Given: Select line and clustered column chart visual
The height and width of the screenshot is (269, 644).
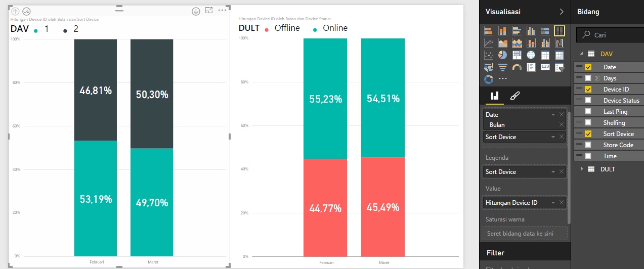Looking at the screenshot, I should point(545,43).
